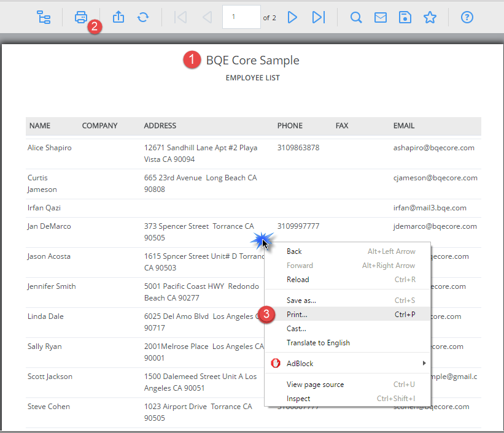504x433 pixels.
Task: Select Print... in context menu
Action: [347, 315]
